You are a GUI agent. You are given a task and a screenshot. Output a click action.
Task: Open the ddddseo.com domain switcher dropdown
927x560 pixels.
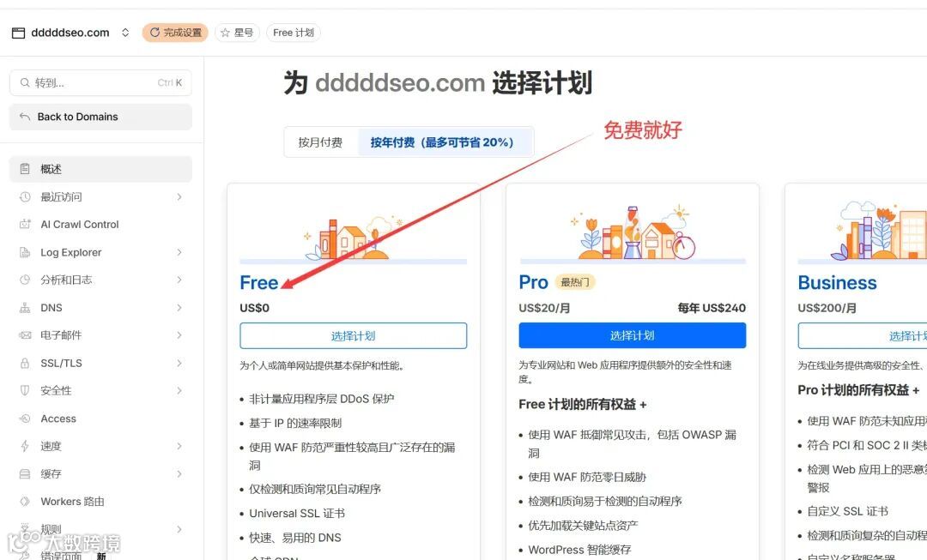[x=125, y=33]
